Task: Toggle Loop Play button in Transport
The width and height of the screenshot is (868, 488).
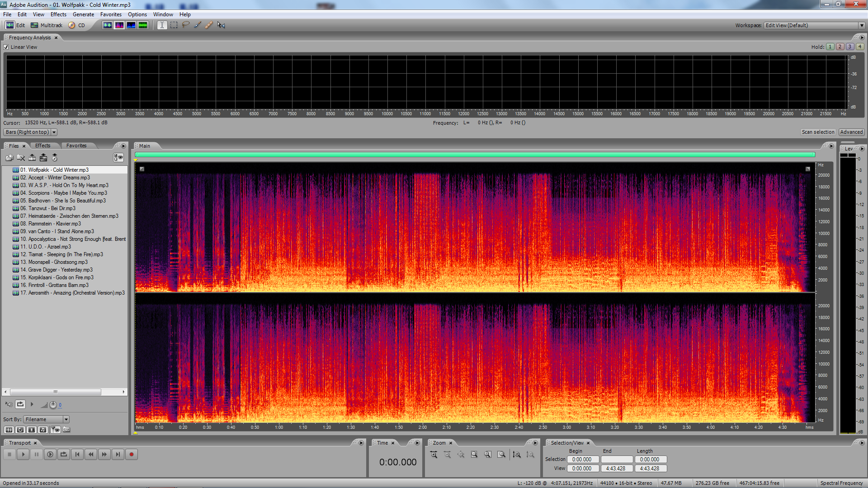Action: coord(64,455)
